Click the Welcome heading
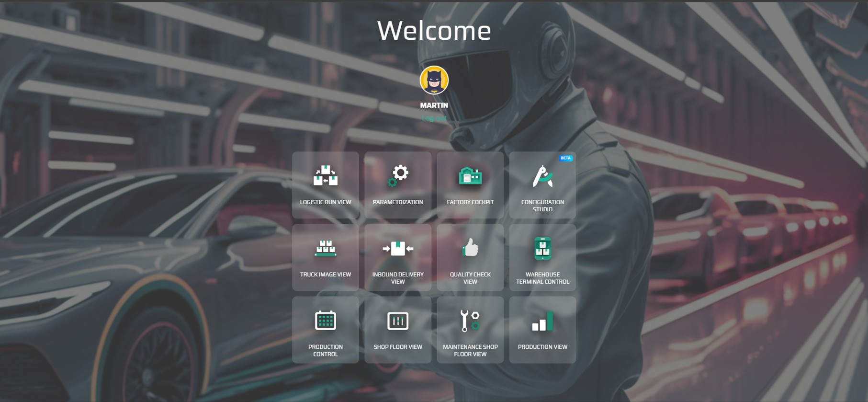The width and height of the screenshot is (868, 402). 434,31
